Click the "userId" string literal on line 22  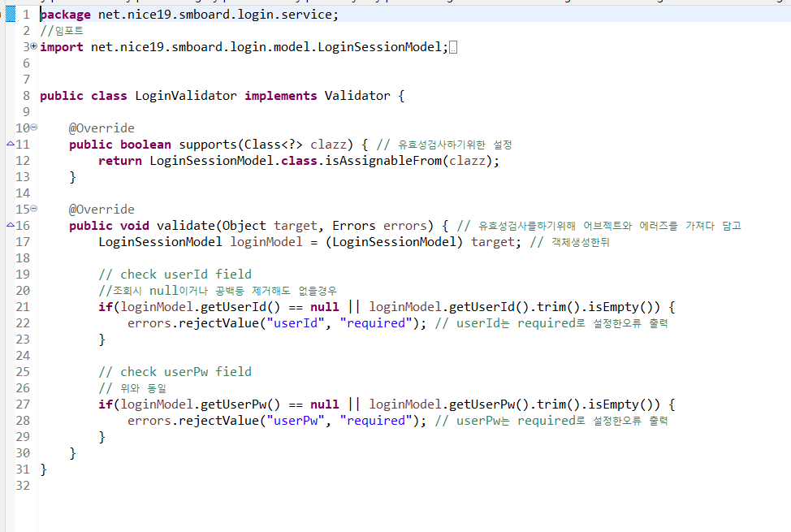pos(295,323)
